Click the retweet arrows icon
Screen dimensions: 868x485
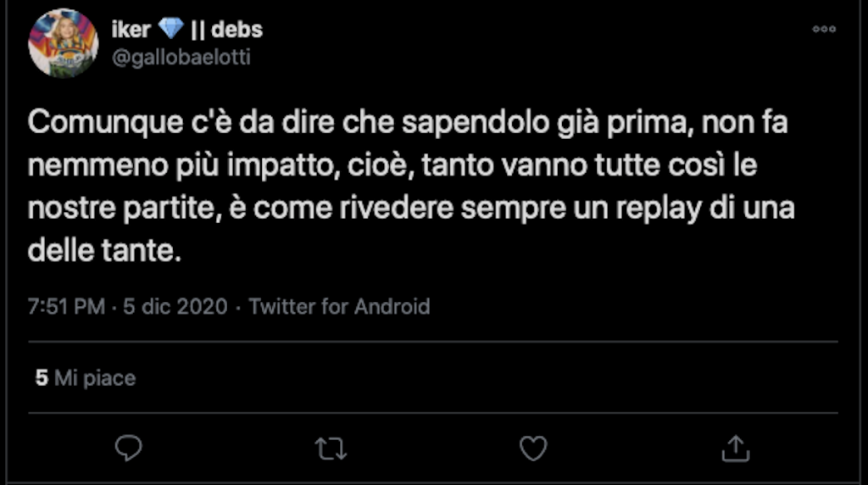click(330, 448)
